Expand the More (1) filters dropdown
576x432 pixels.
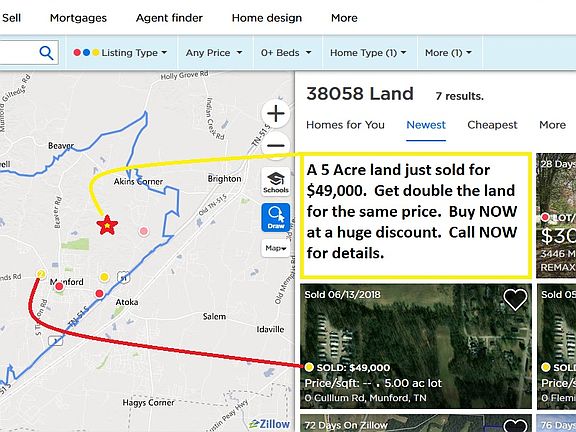tap(448, 53)
